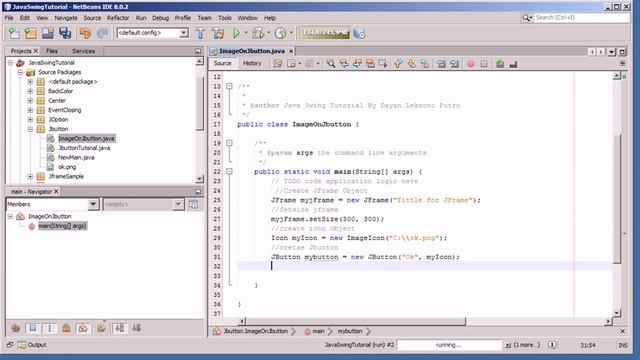Click the New File toolbar icon
Viewport: 640px width, 360px height.
[14, 33]
